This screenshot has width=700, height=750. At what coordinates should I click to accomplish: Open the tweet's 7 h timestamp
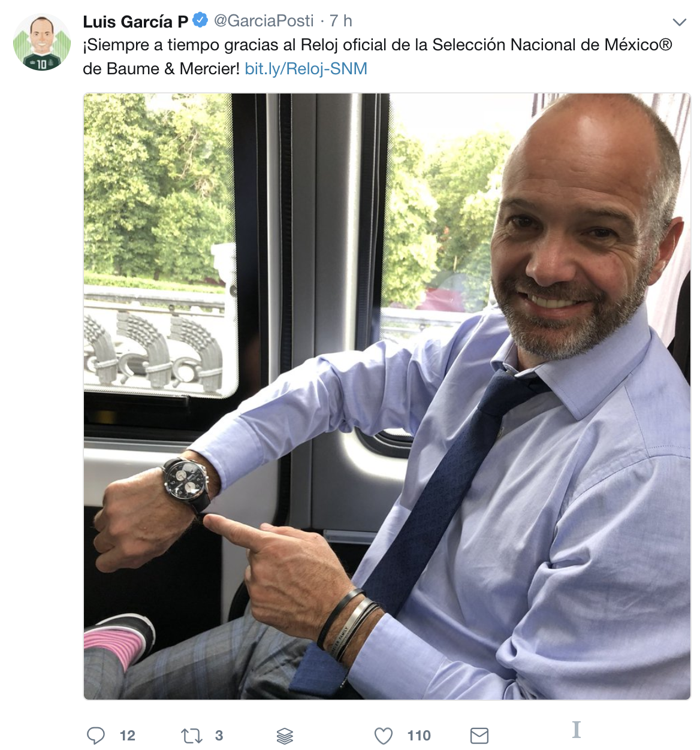click(341, 21)
